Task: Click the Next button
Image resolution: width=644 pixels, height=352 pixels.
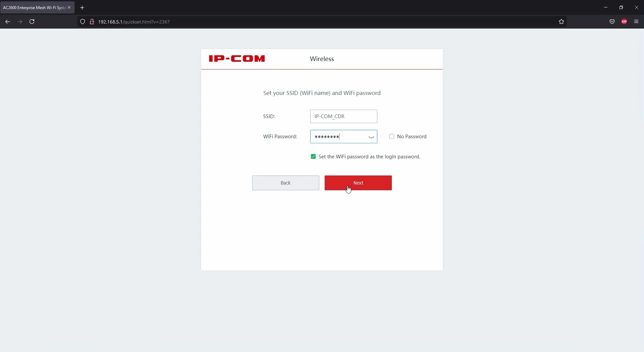Action: pos(358,183)
